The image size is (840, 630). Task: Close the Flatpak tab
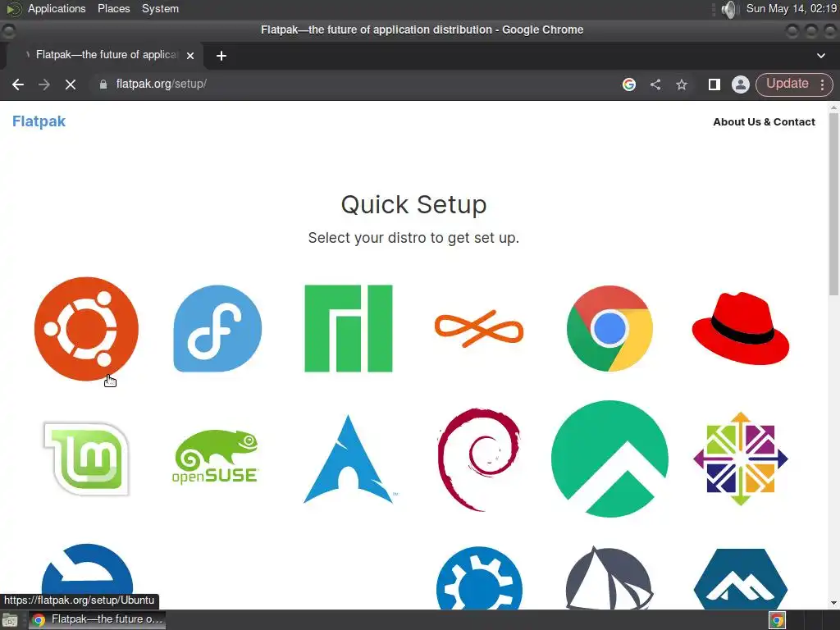[190, 56]
